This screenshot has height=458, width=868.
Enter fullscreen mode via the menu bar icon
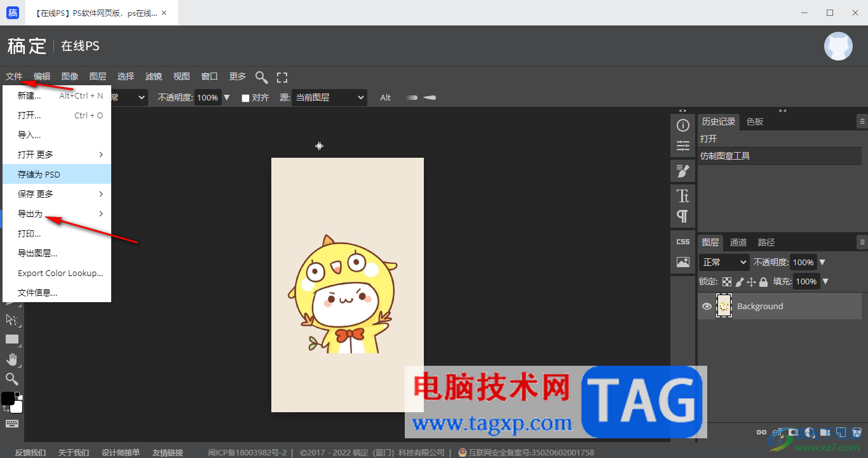pyautogui.click(x=282, y=77)
